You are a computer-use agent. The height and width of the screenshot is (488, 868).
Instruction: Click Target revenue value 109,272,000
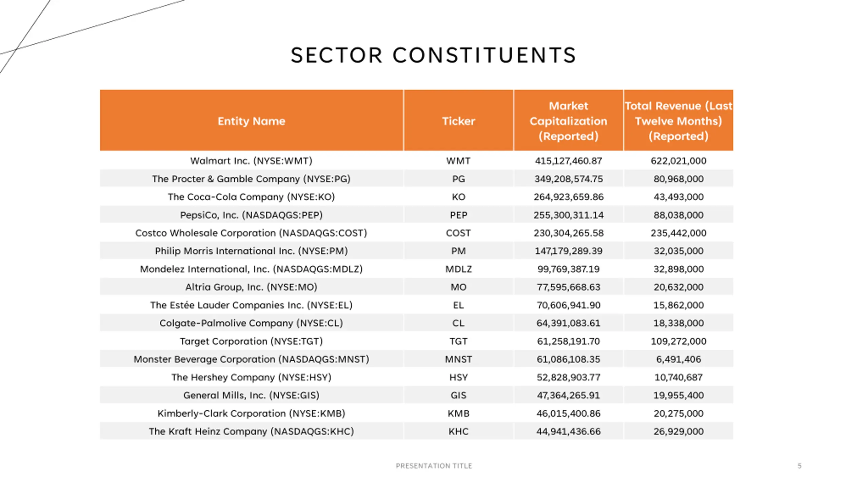tap(678, 341)
